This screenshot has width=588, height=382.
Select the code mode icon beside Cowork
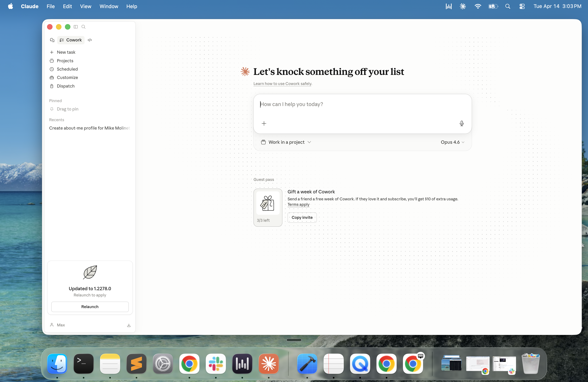pos(89,40)
